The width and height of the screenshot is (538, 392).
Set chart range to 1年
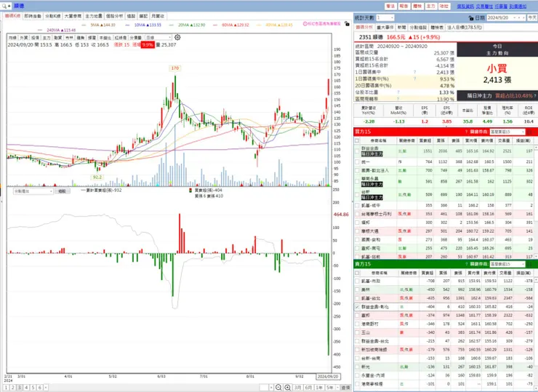tap(318, 387)
